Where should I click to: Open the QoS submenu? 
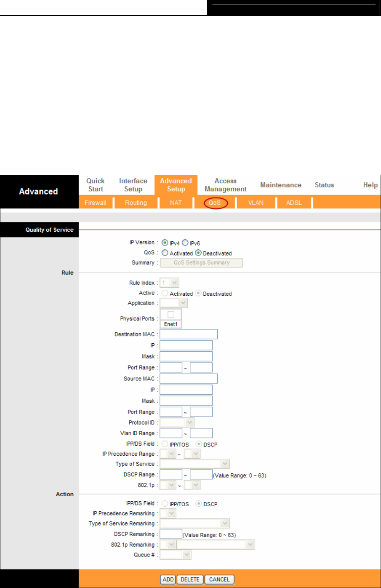(215, 203)
